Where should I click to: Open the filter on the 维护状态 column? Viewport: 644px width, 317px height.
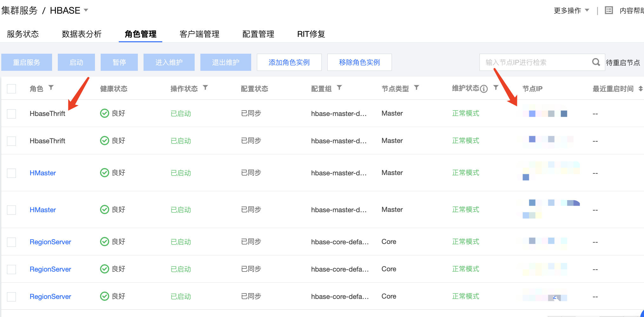click(x=496, y=88)
